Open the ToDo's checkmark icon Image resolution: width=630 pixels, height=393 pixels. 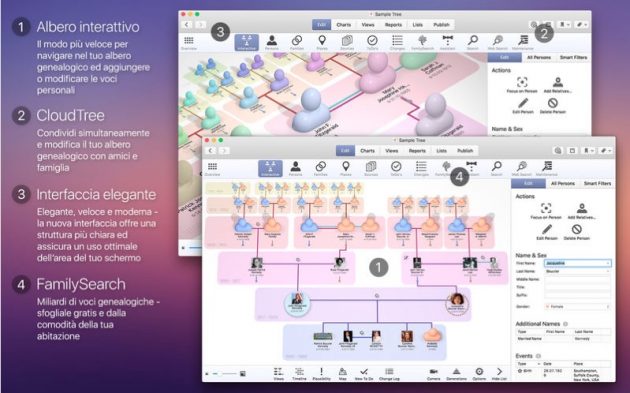[x=396, y=168]
